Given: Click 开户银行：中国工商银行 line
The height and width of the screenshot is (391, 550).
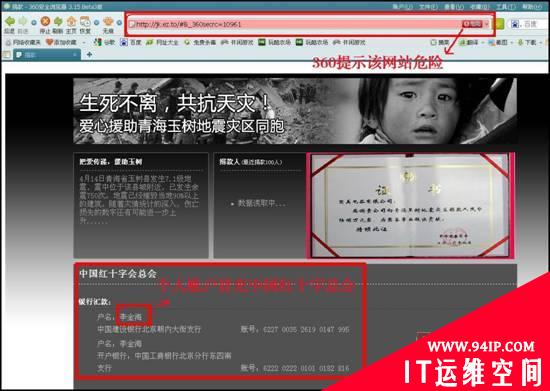Looking at the screenshot, I should tap(164, 356).
